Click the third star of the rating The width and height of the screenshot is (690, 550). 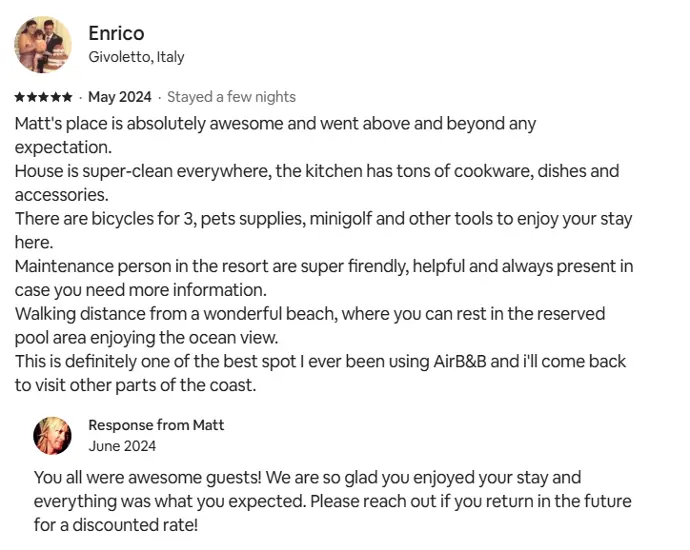click(x=43, y=97)
